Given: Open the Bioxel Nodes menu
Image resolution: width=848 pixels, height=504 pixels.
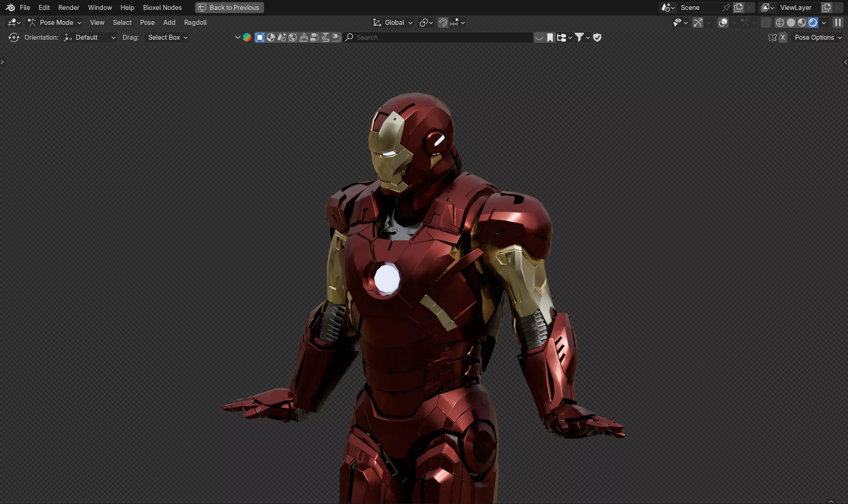Looking at the screenshot, I should point(162,8).
